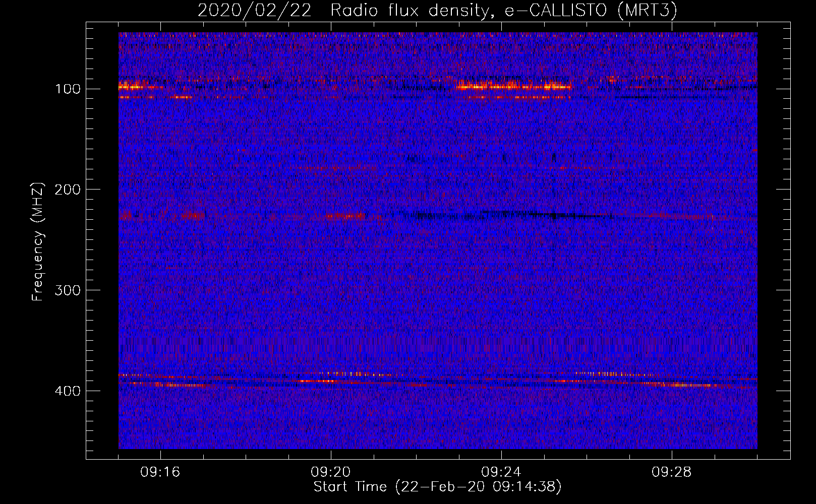
Task: Click the 'Frequency (MHZ)' axis label
Action: point(38,241)
